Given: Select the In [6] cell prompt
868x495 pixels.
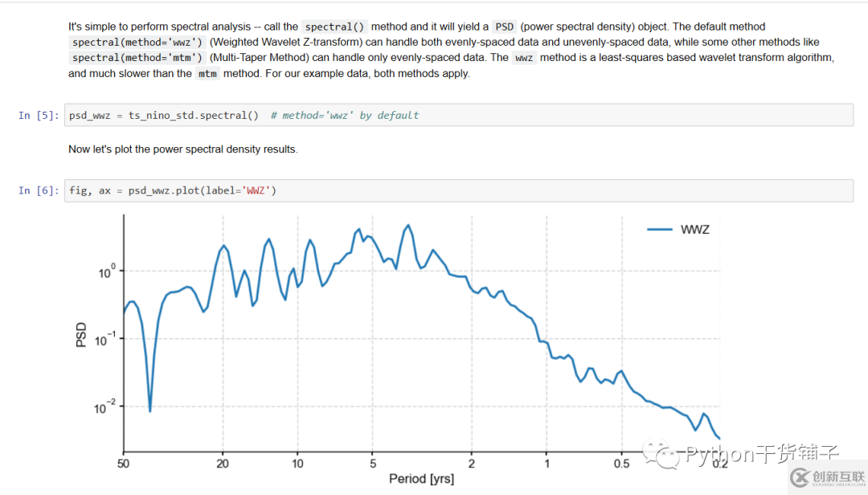Looking at the screenshot, I should [x=39, y=190].
